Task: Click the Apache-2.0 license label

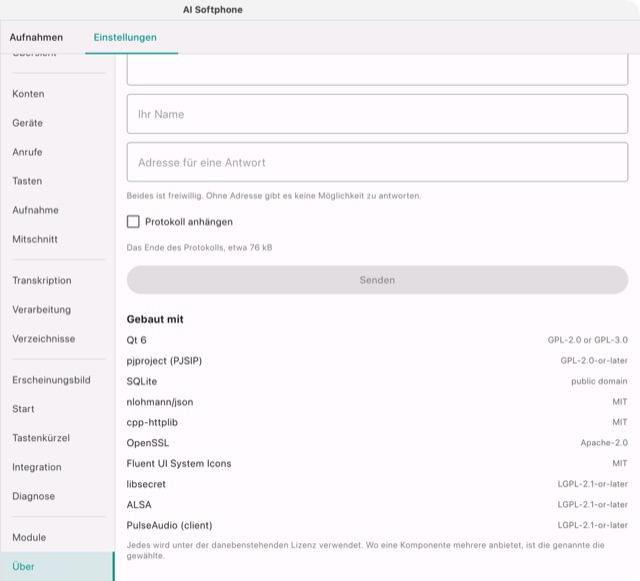Action: coord(604,443)
